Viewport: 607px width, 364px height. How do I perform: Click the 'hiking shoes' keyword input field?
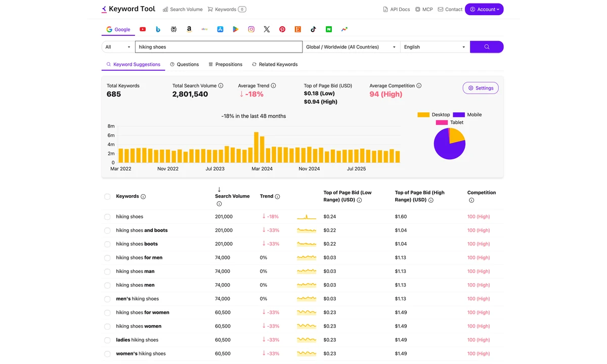219,47
